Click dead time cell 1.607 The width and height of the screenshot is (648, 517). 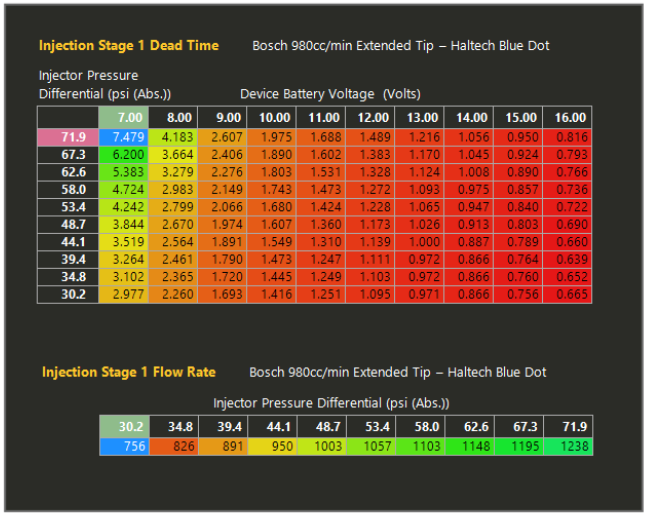tap(272, 225)
